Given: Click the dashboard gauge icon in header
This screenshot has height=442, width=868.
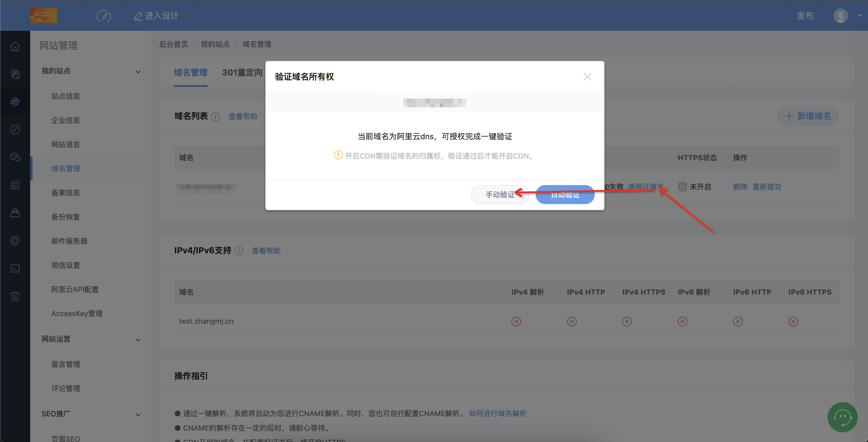Looking at the screenshot, I should [x=104, y=16].
